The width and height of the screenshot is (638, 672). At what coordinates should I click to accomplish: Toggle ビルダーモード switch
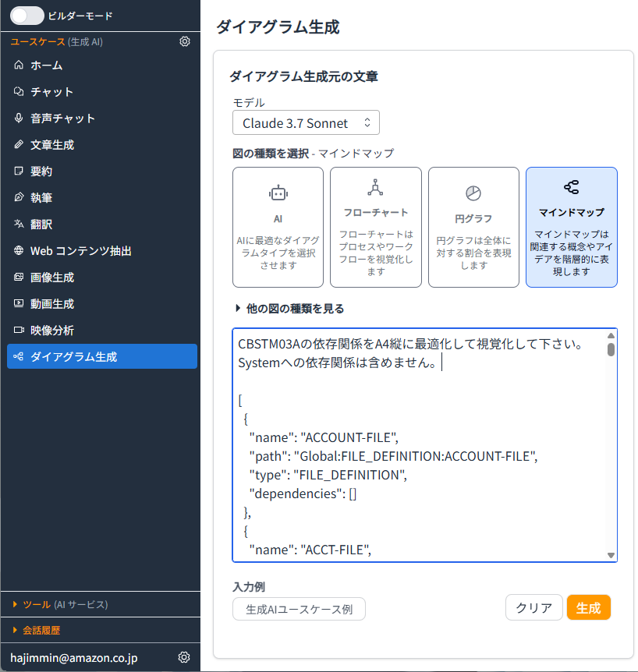pyautogui.click(x=27, y=15)
